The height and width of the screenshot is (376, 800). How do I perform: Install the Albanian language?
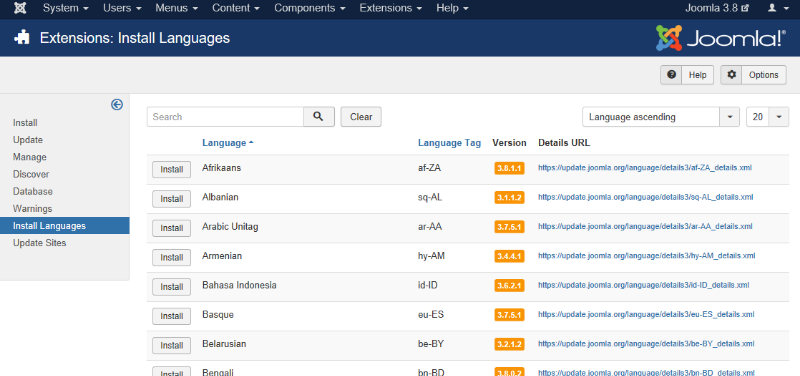171,199
